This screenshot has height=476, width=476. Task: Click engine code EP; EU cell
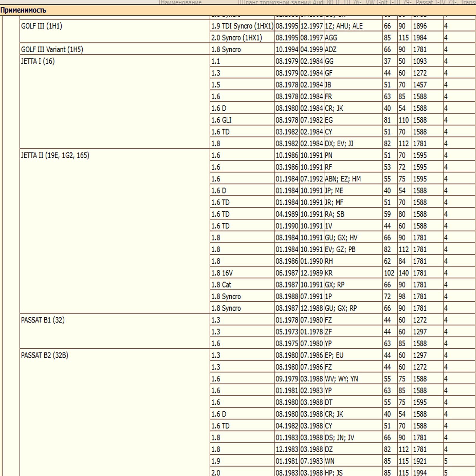tap(353, 355)
